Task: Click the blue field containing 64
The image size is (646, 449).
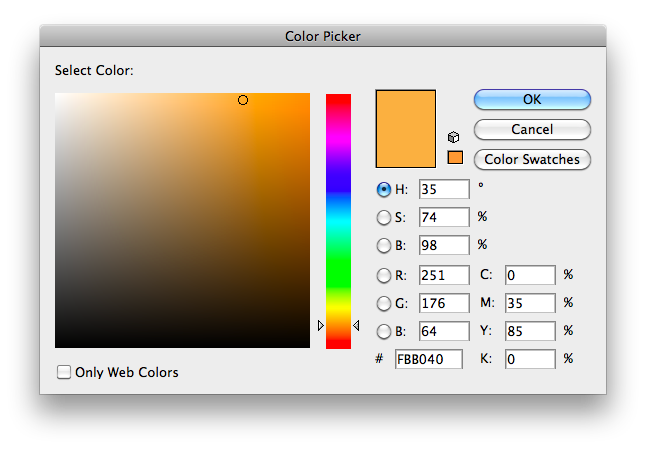Action: click(x=444, y=331)
